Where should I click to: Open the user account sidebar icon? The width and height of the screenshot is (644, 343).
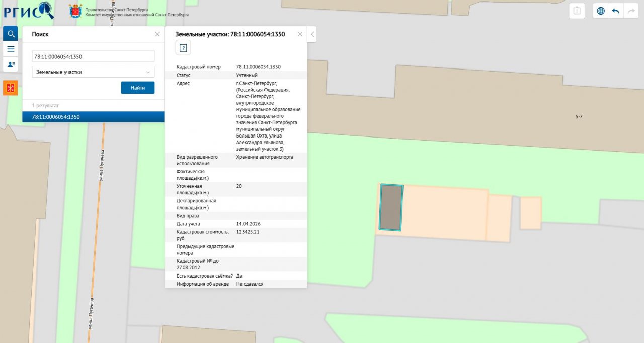tap(10, 64)
